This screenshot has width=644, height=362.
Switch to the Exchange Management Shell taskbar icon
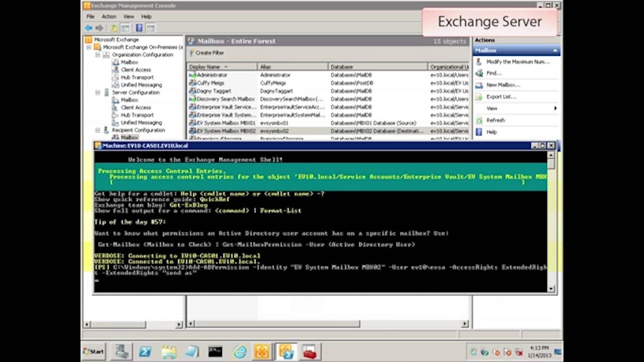(286, 351)
